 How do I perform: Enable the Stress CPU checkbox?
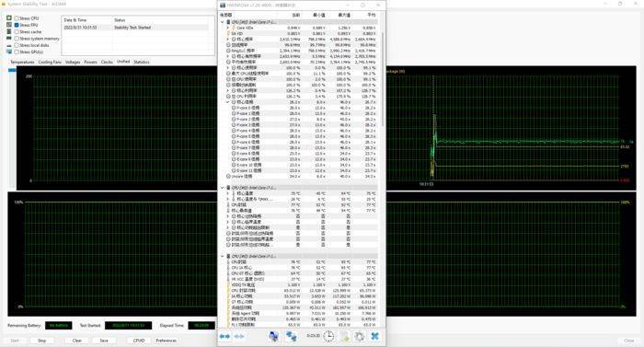click(x=17, y=18)
